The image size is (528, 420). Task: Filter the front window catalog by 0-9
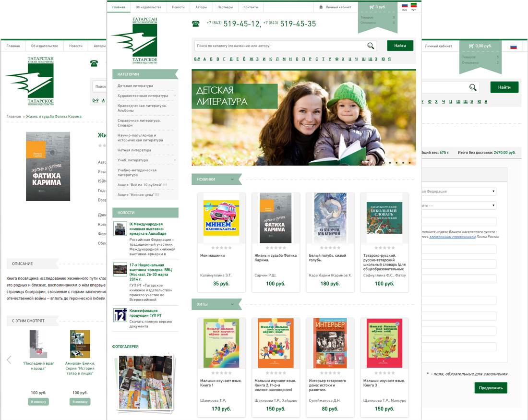point(197,59)
